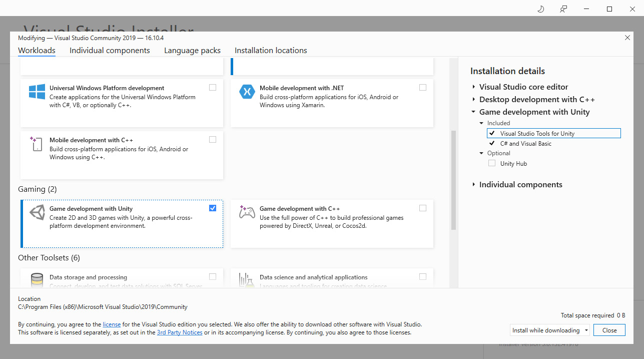Enable Universal Windows Platform development checkbox
This screenshot has height=359, width=644.
point(213,87)
